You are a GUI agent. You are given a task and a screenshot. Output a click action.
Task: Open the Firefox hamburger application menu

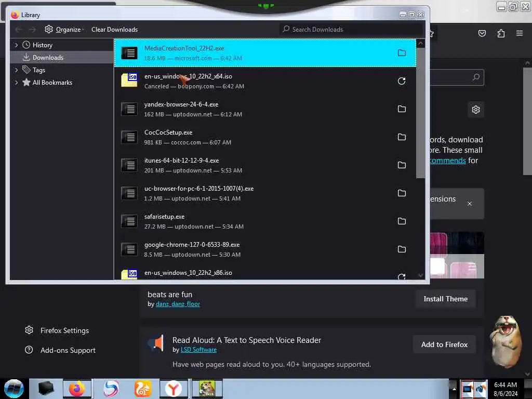(519, 33)
